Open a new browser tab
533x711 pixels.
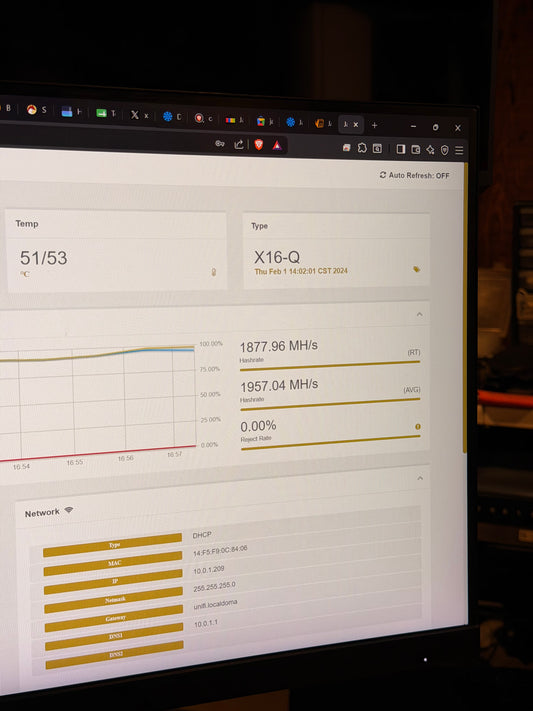click(374, 125)
